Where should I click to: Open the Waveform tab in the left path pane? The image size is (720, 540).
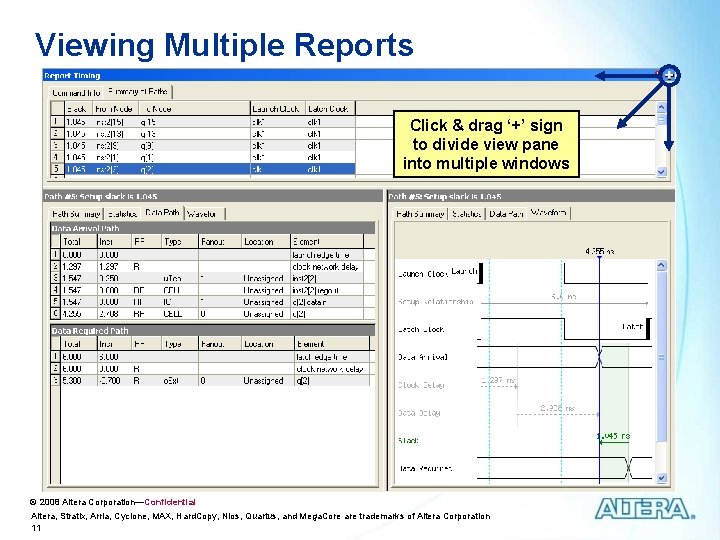(205, 214)
